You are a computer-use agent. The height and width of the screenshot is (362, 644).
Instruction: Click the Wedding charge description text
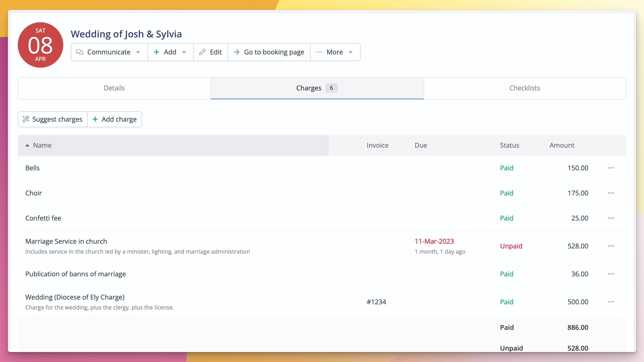99,307
